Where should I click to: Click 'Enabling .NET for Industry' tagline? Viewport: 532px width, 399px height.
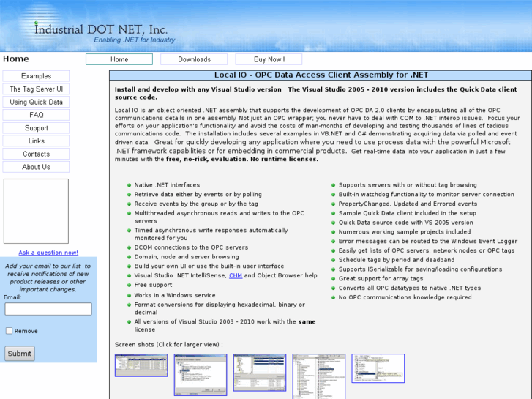(x=135, y=40)
